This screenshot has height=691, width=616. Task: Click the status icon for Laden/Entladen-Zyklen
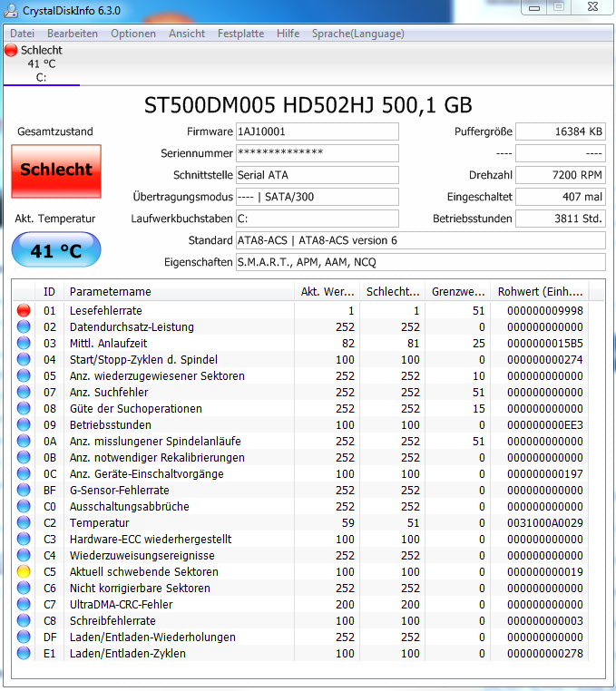click(x=24, y=653)
